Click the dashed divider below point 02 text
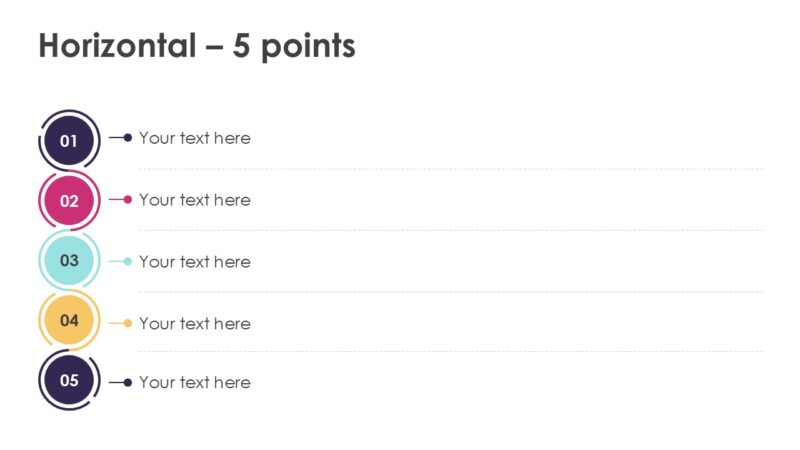This screenshot has width=800, height=450. (x=450, y=230)
